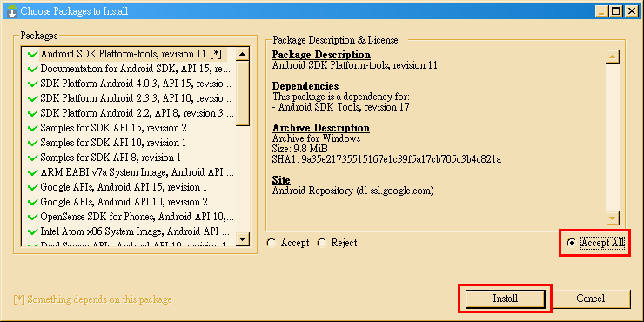644x322 pixels.
Task: Click the Dependencies heading
Action: 305,86
